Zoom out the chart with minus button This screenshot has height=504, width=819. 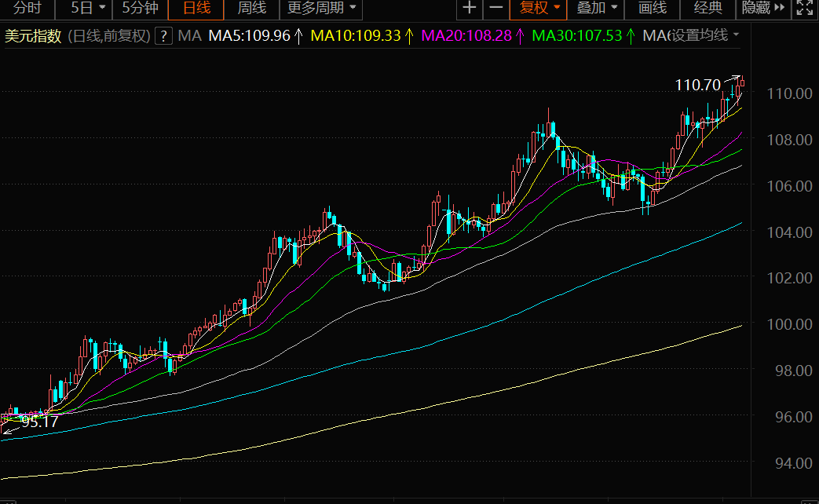click(496, 9)
